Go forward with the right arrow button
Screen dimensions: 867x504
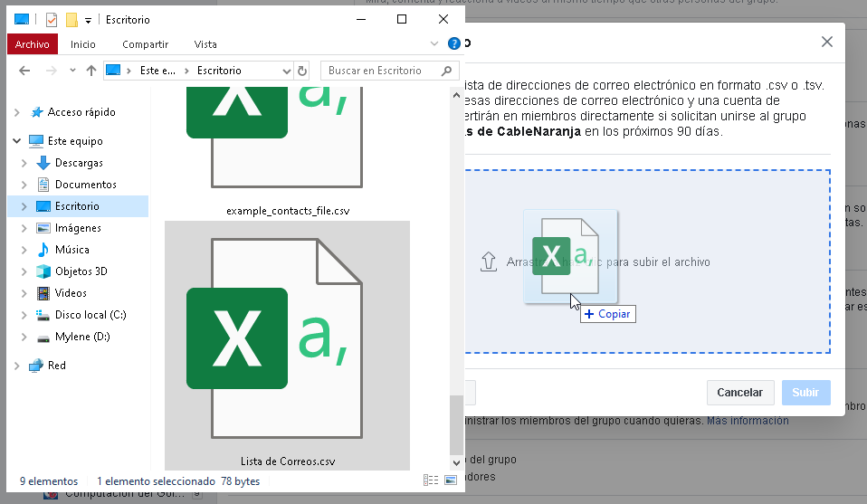pyautogui.click(x=51, y=71)
